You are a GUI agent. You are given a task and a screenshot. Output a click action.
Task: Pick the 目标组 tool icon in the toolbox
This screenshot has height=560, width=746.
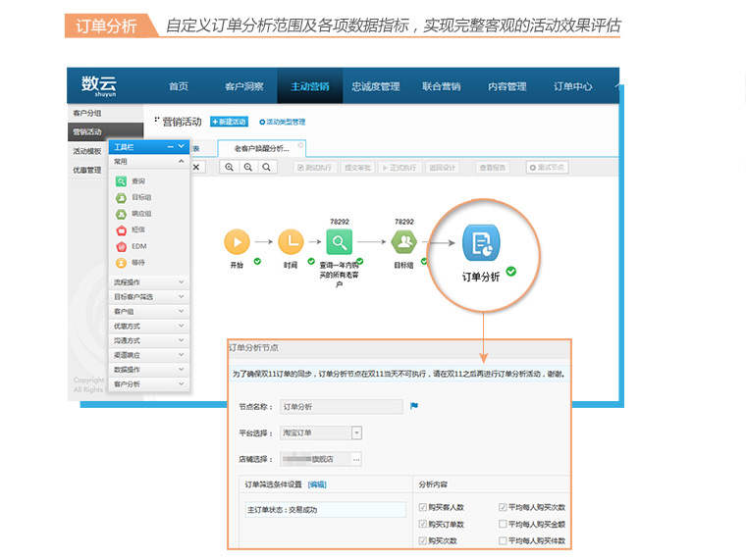click(x=122, y=197)
